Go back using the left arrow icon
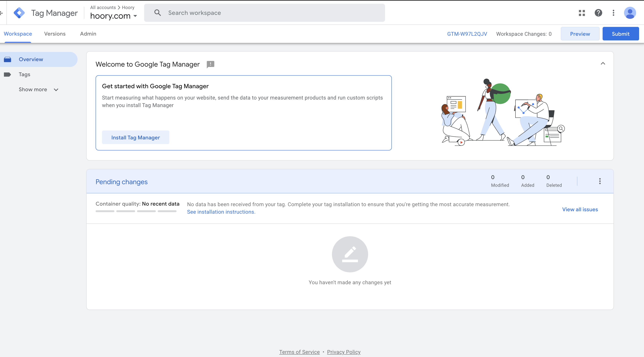 point(1,13)
